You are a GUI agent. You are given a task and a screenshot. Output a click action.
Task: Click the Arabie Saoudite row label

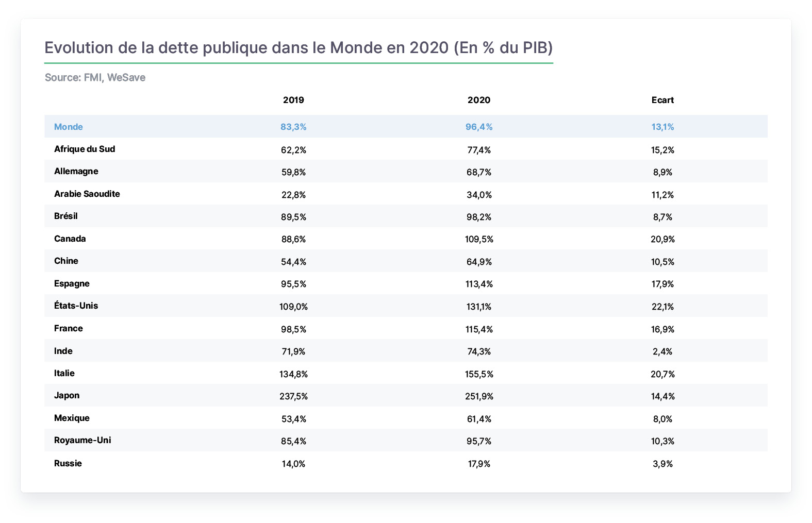pyautogui.click(x=87, y=194)
